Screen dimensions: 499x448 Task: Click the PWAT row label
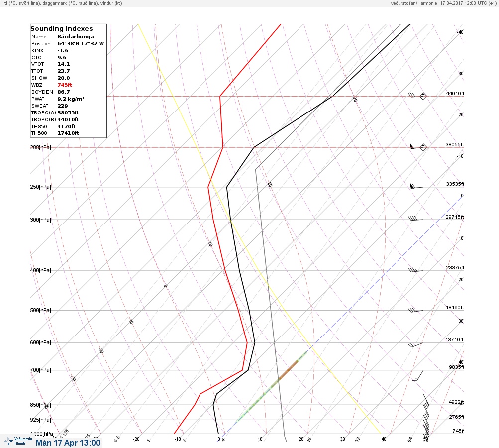[x=37, y=99]
